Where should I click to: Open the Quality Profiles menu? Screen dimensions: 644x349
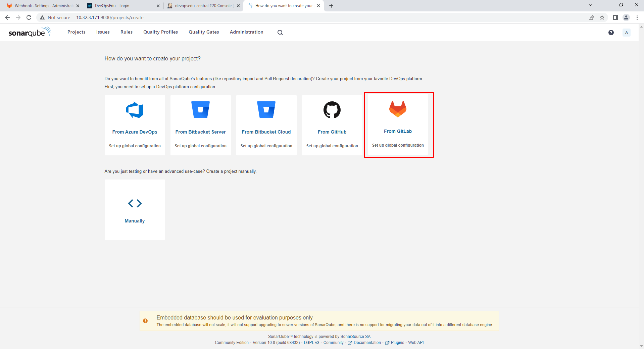click(x=161, y=32)
